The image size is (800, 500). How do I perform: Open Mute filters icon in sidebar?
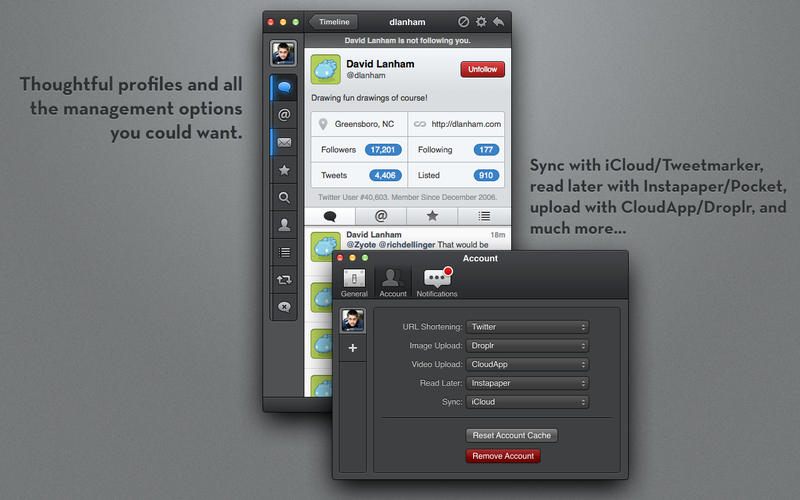coord(284,307)
